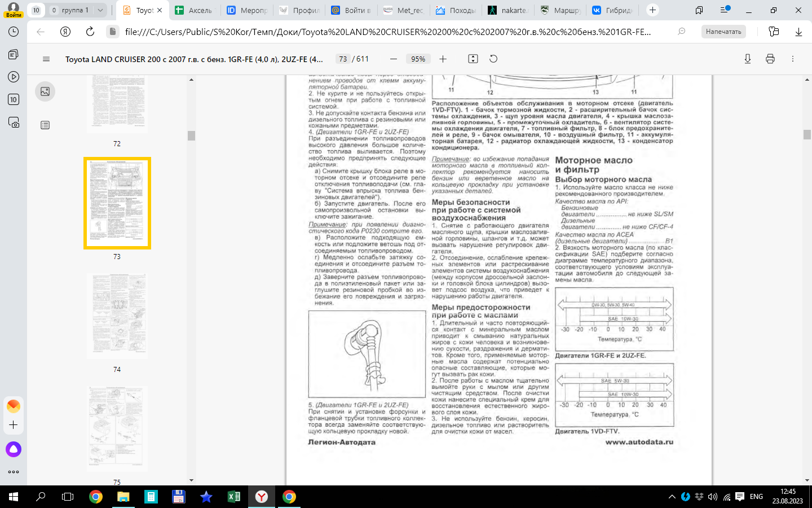Select highlighted page 73 thumbnail
The width and height of the screenshot is (812, 508).
click(117, 203)
